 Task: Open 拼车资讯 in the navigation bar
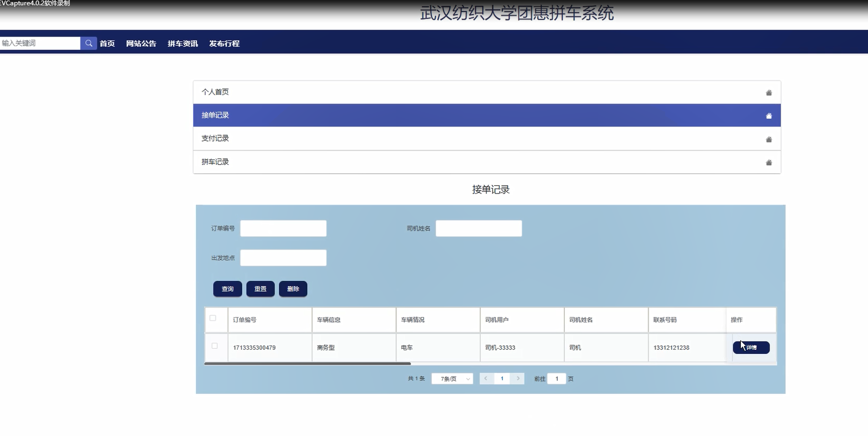[x=183, y=43]
